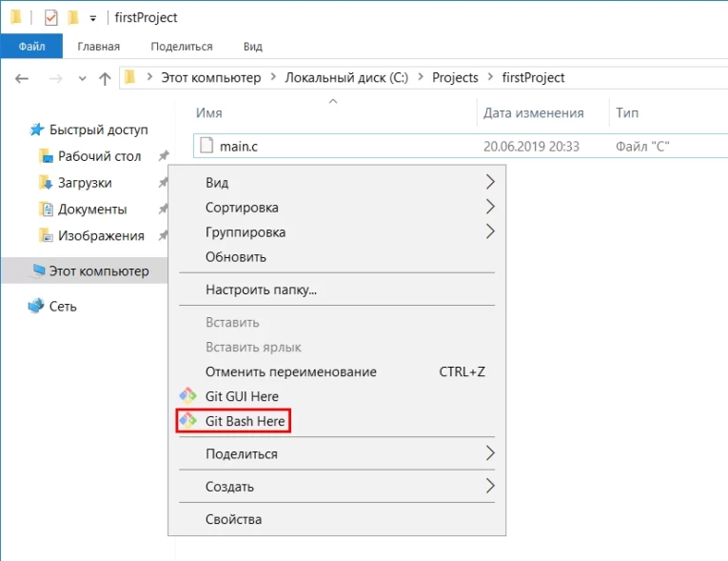The width and height of the screenshot is (728, 561).
Task: Open the Вид ribbon tab
Action: click(x=252, y=47)
